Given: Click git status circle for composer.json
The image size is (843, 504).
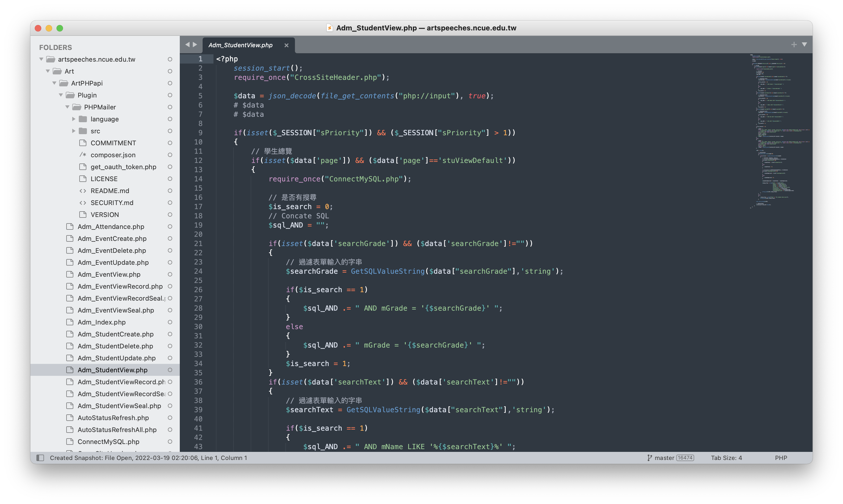Looking at the screenshot, I should coord(170,155).
